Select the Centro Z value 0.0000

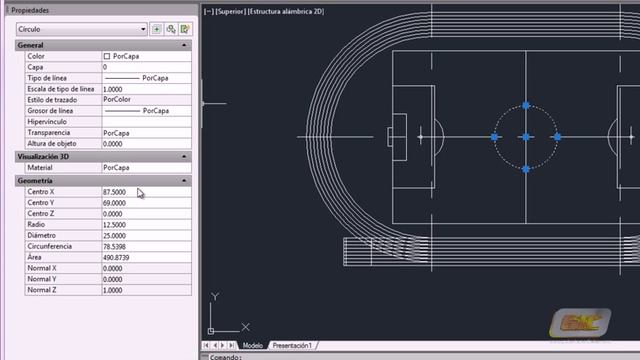pyautogui.click(x=146, y=214)
